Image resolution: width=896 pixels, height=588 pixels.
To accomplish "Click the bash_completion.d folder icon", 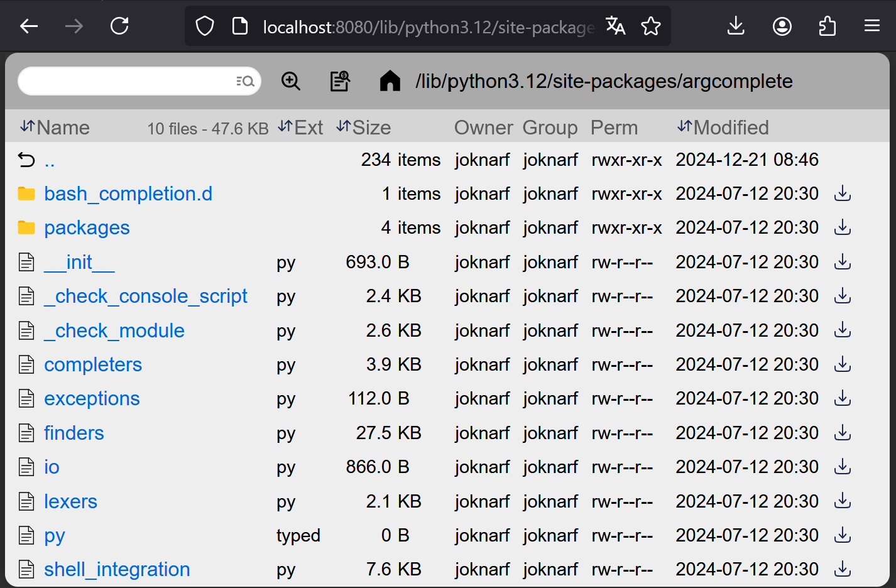I will coord(26,193).
